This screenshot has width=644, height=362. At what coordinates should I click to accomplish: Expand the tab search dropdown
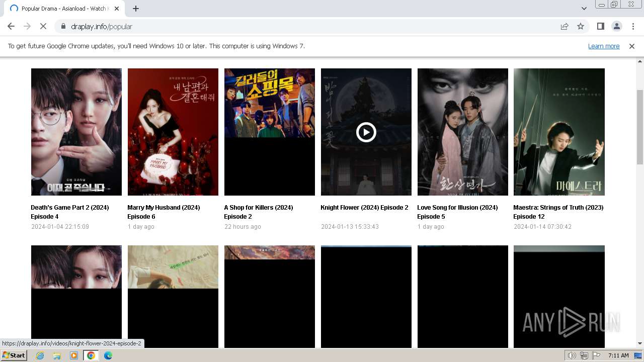[x=584, y=8]
